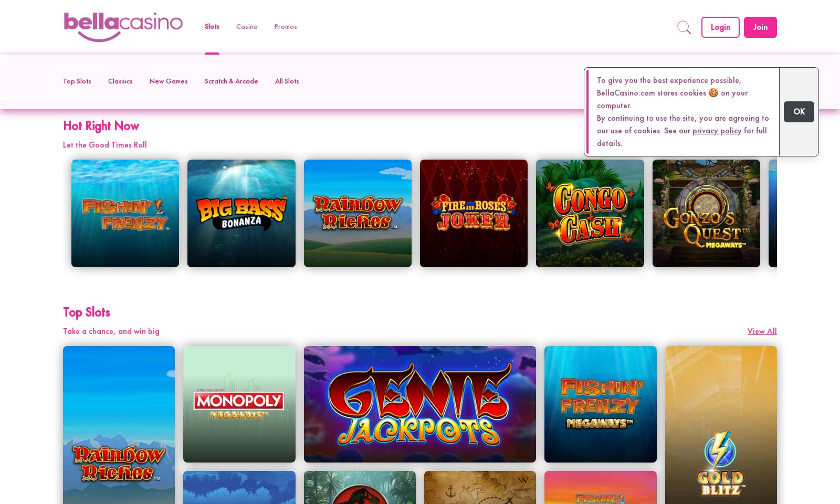Open the privacy policy link
Screen dimensions: 840x504
717,131
